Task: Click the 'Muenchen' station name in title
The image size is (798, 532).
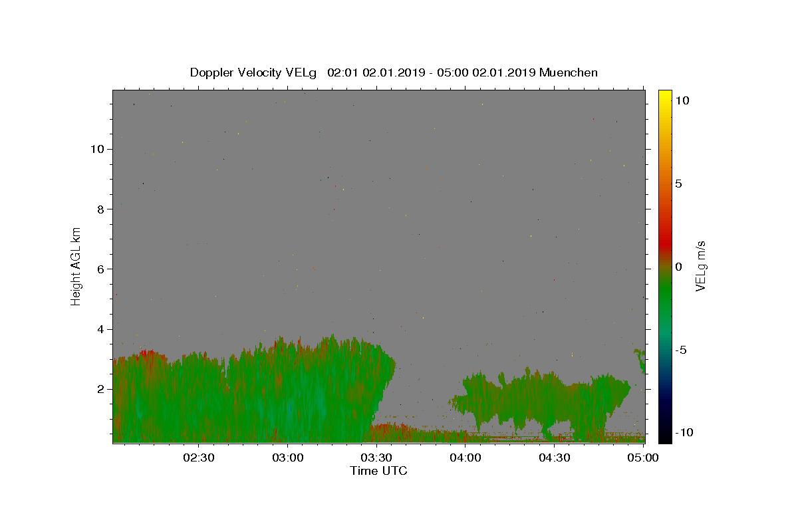Action: tap(569, 72)
